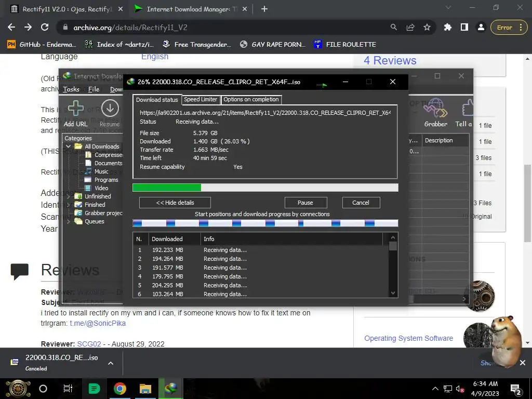Click the search magnifier in the address bar

(x=394, y=27)
